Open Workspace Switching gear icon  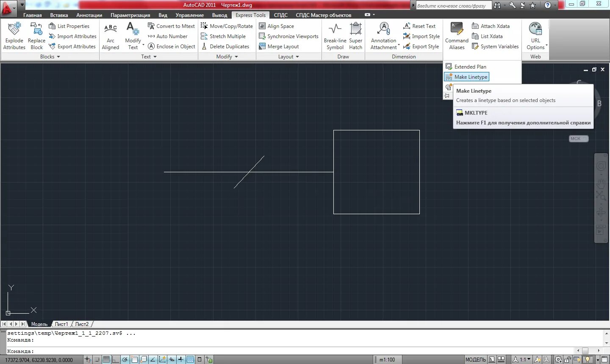(x=558, y=359)
